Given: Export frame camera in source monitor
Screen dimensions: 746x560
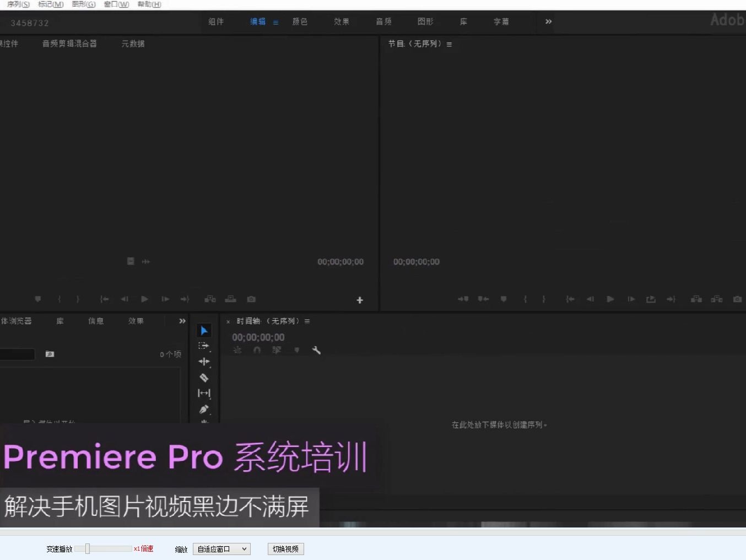Looking at the screenshot, I should pyautogui.click(x=251, y=299).
